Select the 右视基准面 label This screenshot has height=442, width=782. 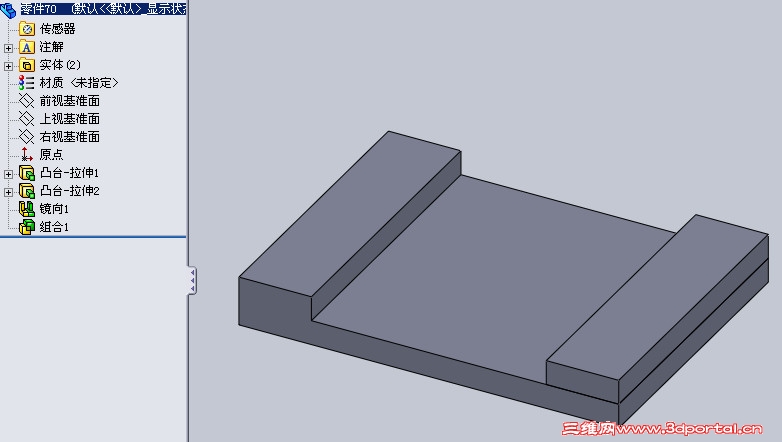(x=70, y=137)
